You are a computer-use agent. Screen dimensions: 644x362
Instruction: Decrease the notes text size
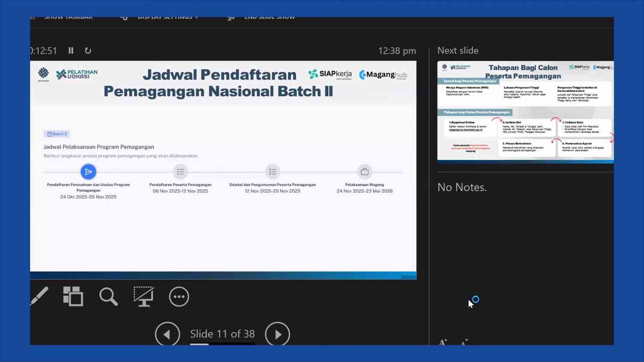point(464,343)
